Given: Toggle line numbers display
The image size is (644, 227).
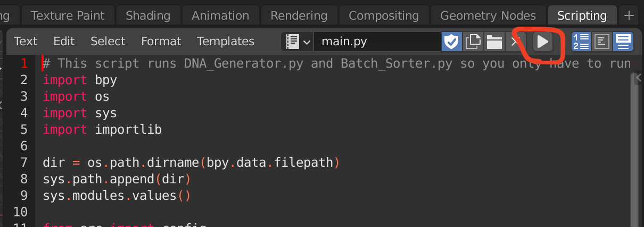Looking at the screenshot, I should pos(581,42).
